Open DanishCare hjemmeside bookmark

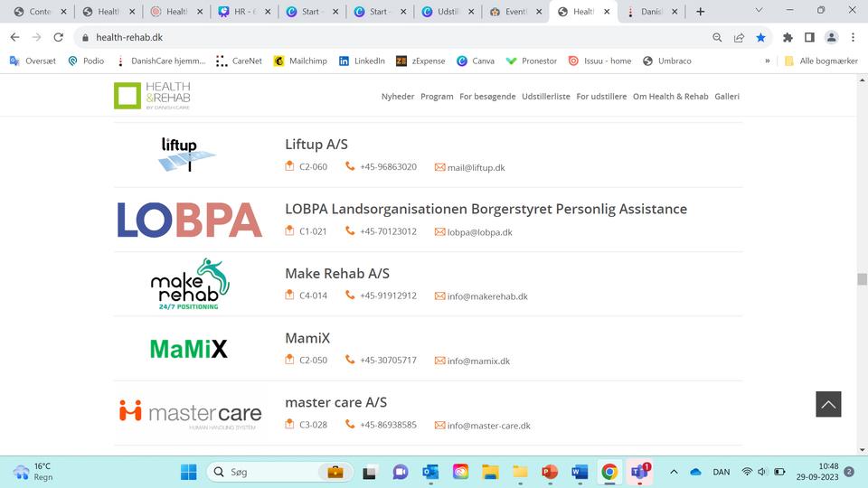(161, 61)
